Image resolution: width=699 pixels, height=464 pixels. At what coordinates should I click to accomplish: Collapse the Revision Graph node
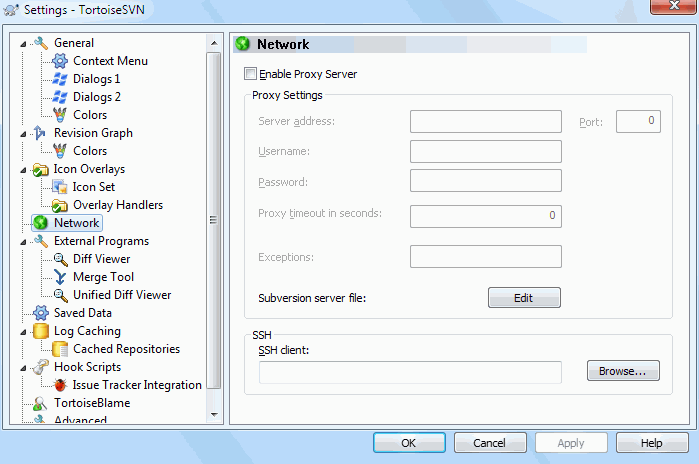[x=23, y=134]
